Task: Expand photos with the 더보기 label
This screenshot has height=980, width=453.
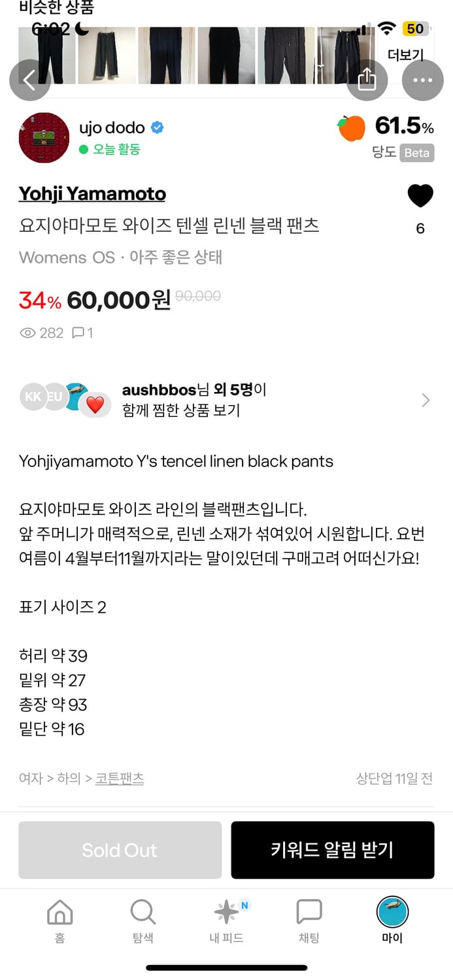Action: coord(406,54)
